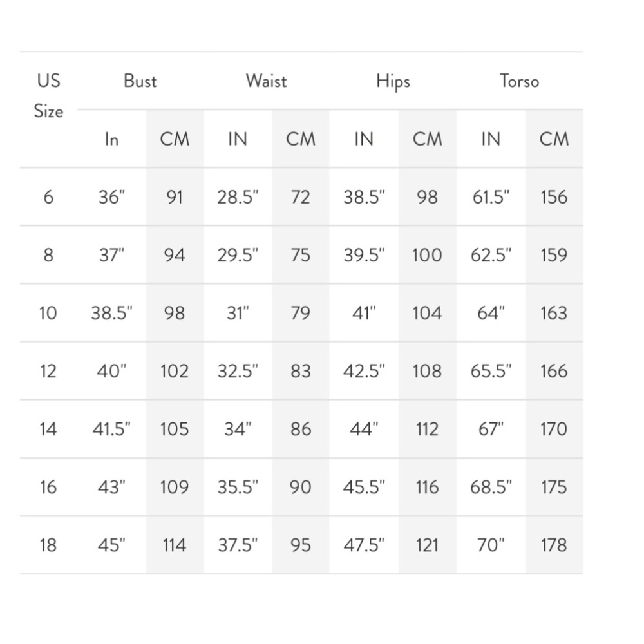Click the 38.5" bust value for size 10
The width and height of the screenshot is (644, 644).
(111, 313)
